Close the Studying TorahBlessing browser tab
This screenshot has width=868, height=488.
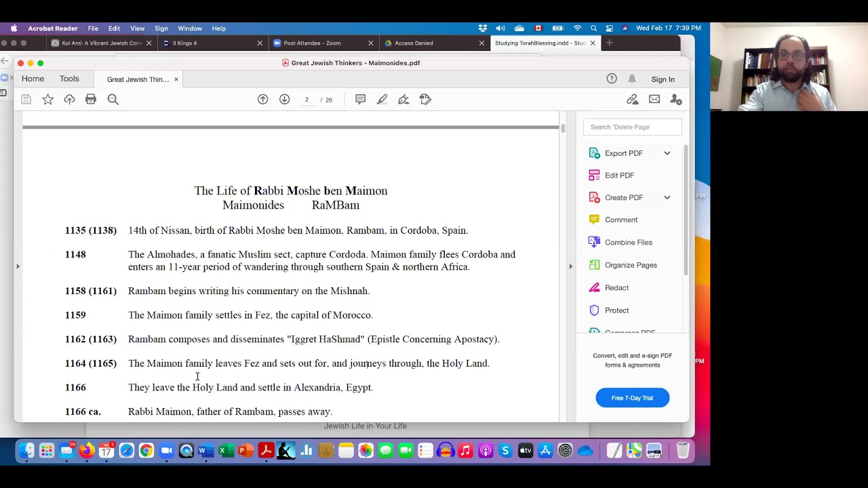tap(593, 43)
